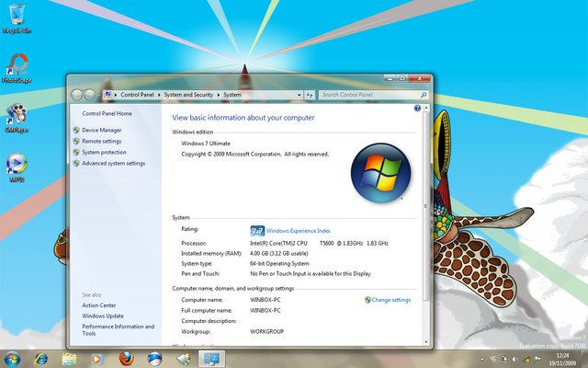Click the Show desktop strip at the taskbar's right end

coord(584,359)
